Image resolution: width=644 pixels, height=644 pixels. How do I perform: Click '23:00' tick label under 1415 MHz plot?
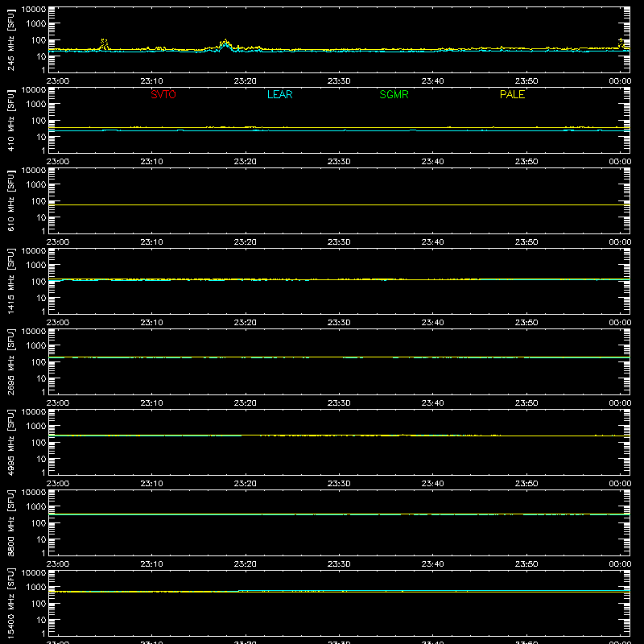click(58, 323)
